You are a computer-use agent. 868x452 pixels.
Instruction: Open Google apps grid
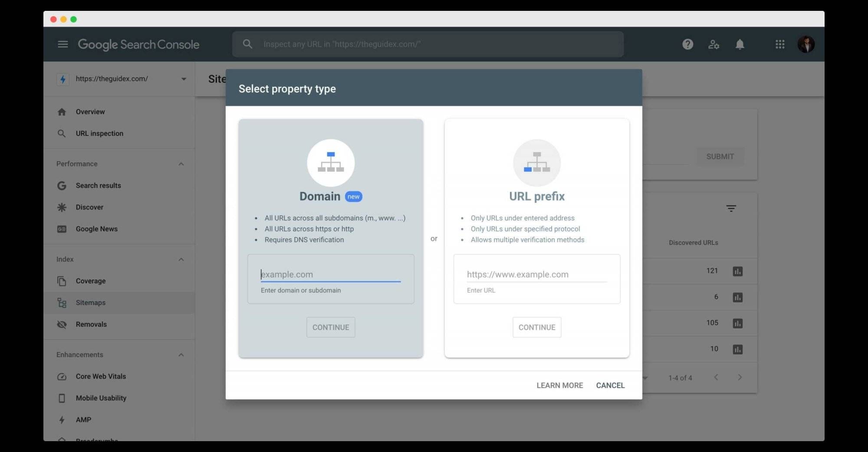point(780,44)
